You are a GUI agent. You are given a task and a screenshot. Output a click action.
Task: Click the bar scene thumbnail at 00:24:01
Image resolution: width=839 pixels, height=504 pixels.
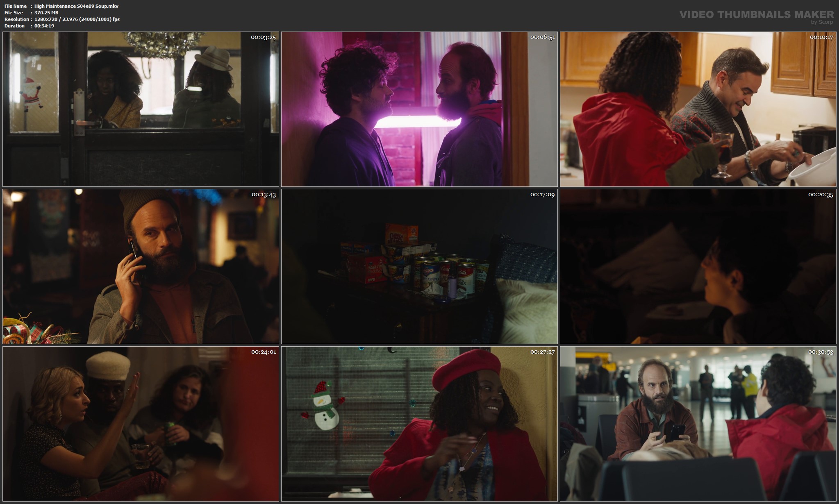(141, 424)
